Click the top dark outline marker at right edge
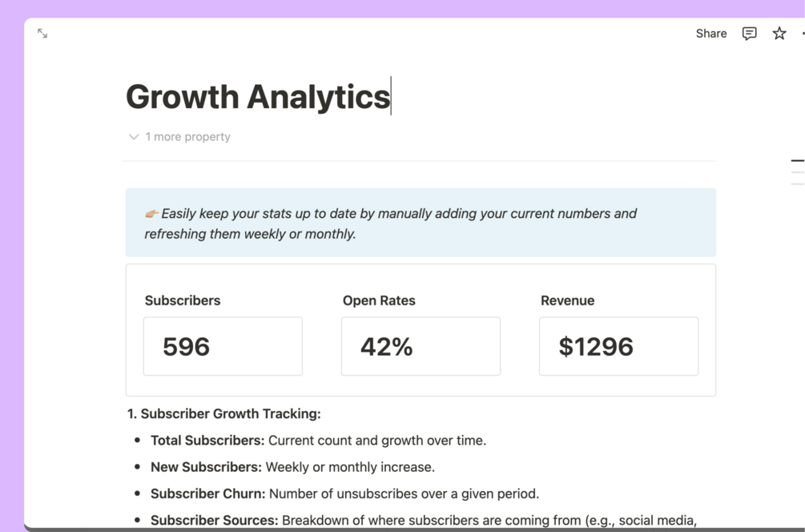This screenshot has width=805, height=532. (x=797, y=161)
